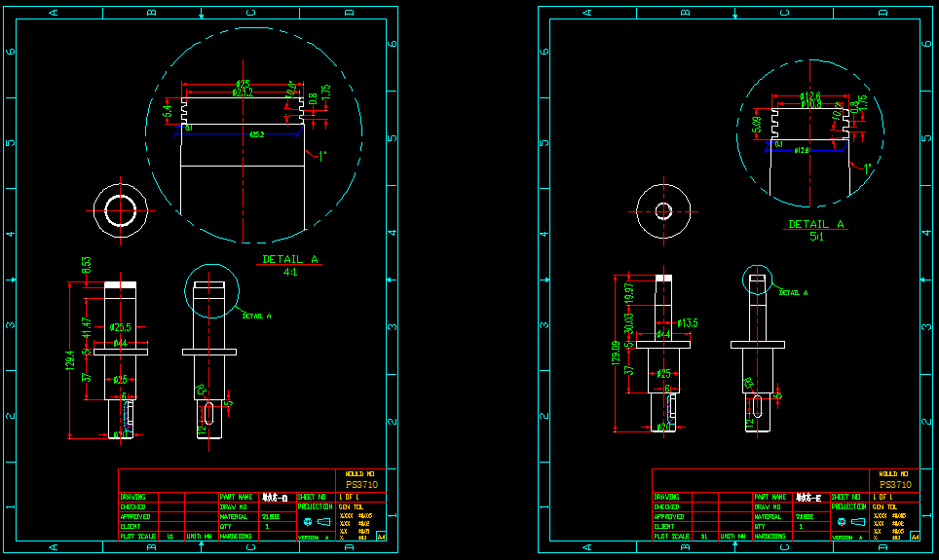Click the projection symbol in right title block

pos(849,522)
